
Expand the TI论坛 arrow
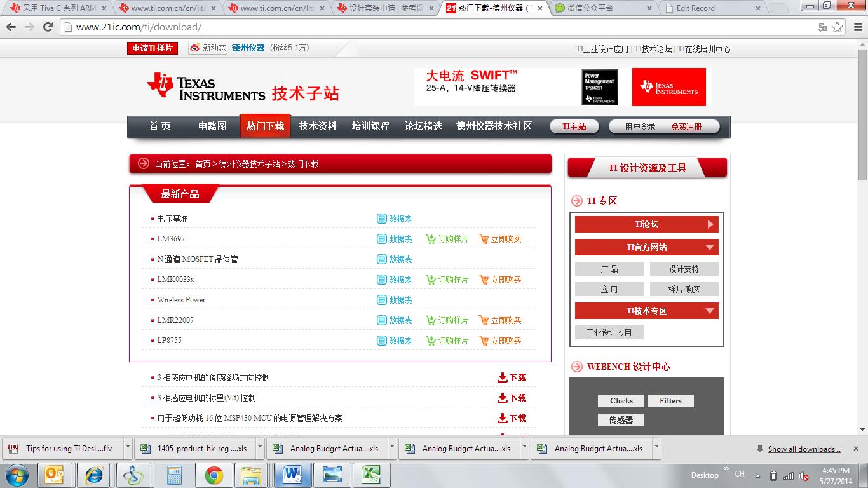(710, 224)
